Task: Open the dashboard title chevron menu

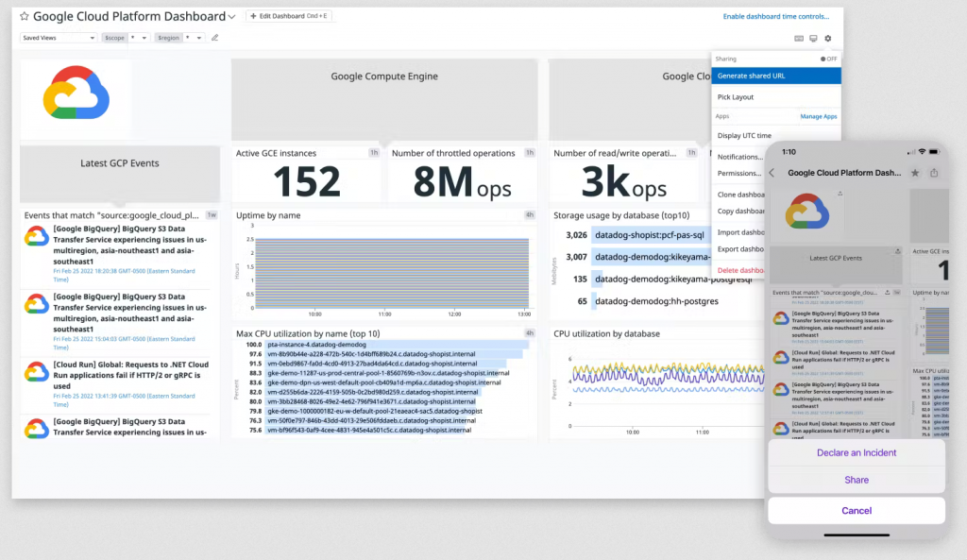Action: tap(232, 17)
